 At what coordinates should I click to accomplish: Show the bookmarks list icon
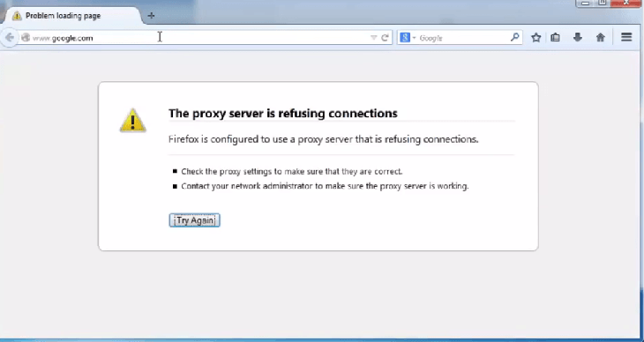555,38
